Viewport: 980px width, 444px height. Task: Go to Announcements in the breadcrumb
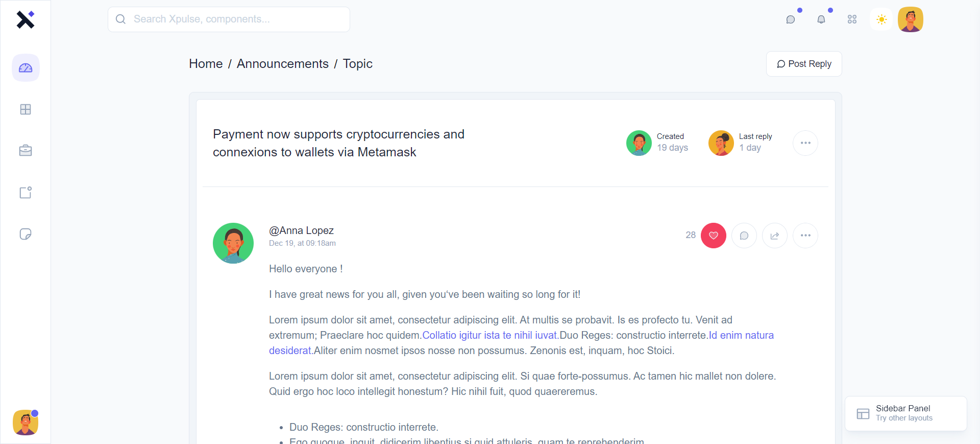(282, 64)
